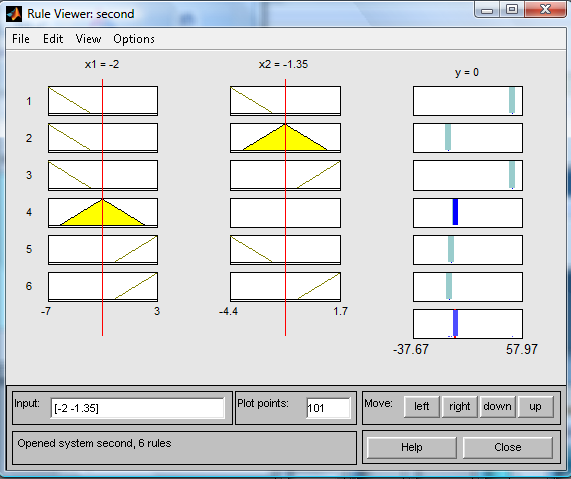This screenshot has width=571, height=479.
Task: Minimize the Rule Viewer window
Action: (487, 10)
